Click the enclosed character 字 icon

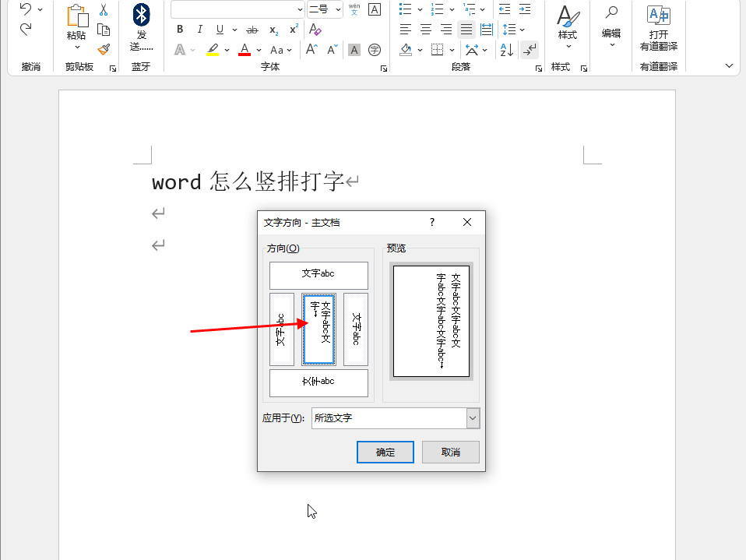tap(375, 50)
